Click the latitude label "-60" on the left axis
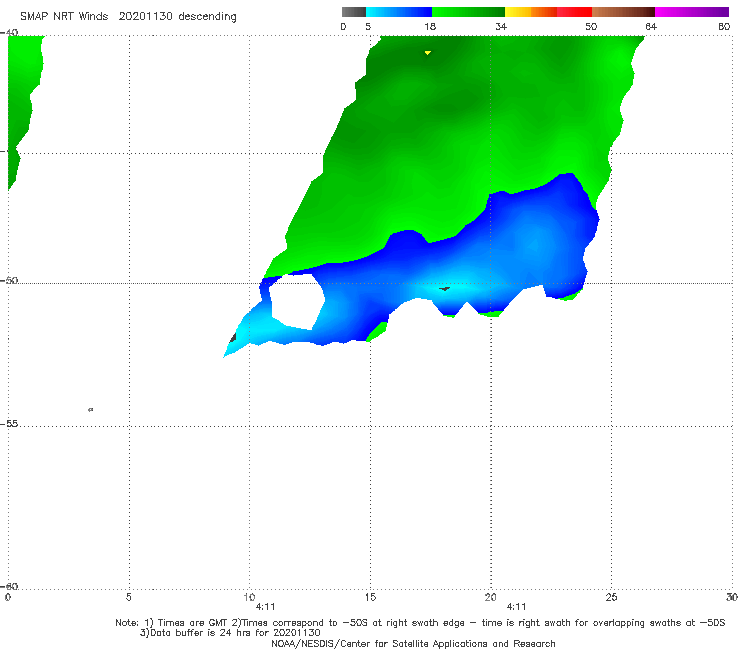 tap(9, 586)
